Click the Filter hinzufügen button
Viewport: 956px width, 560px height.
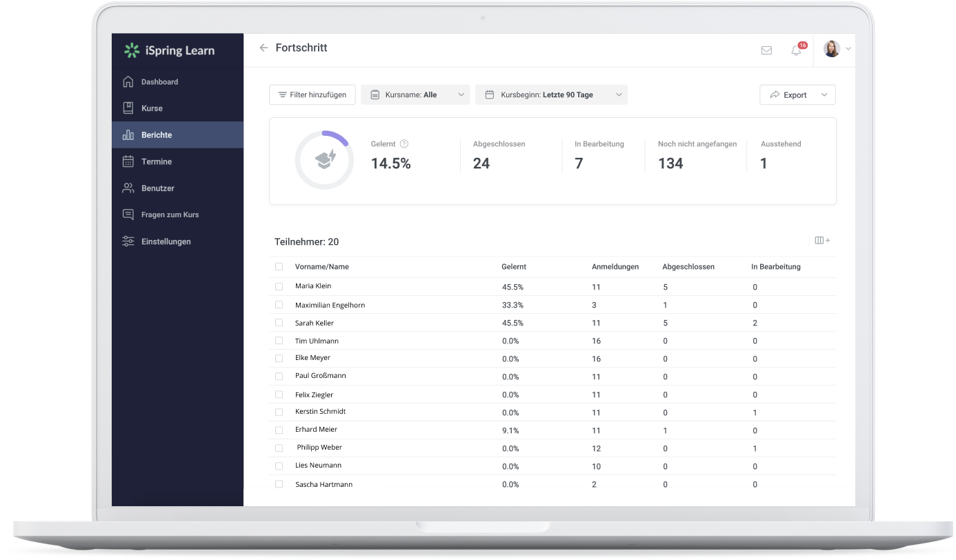pos(312,94)
